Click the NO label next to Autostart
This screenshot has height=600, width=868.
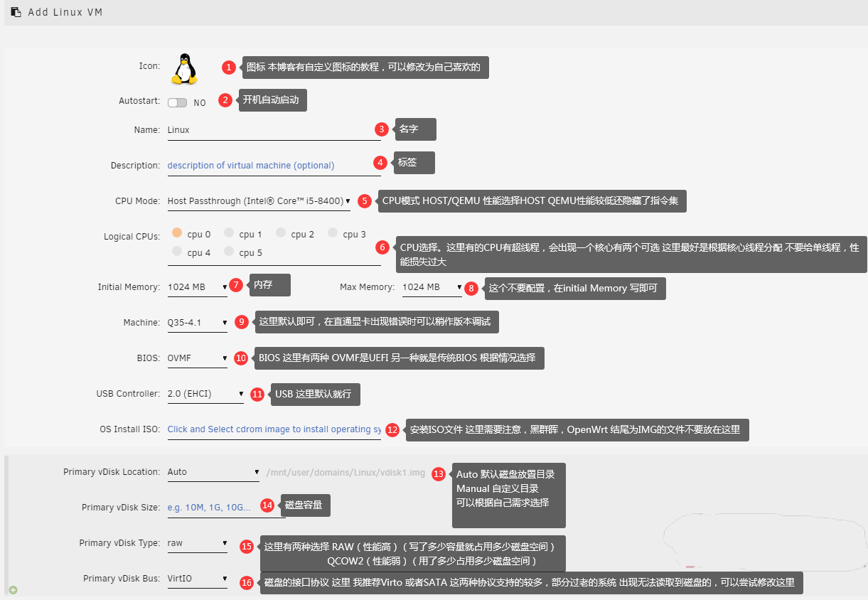[x=200, y=103]
